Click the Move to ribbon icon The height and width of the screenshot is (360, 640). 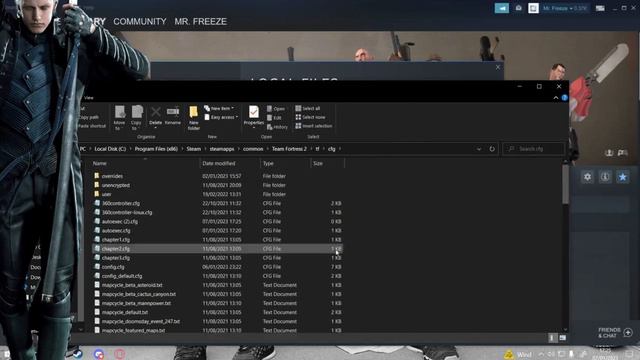pyautogui.click(x=119, y=118)
